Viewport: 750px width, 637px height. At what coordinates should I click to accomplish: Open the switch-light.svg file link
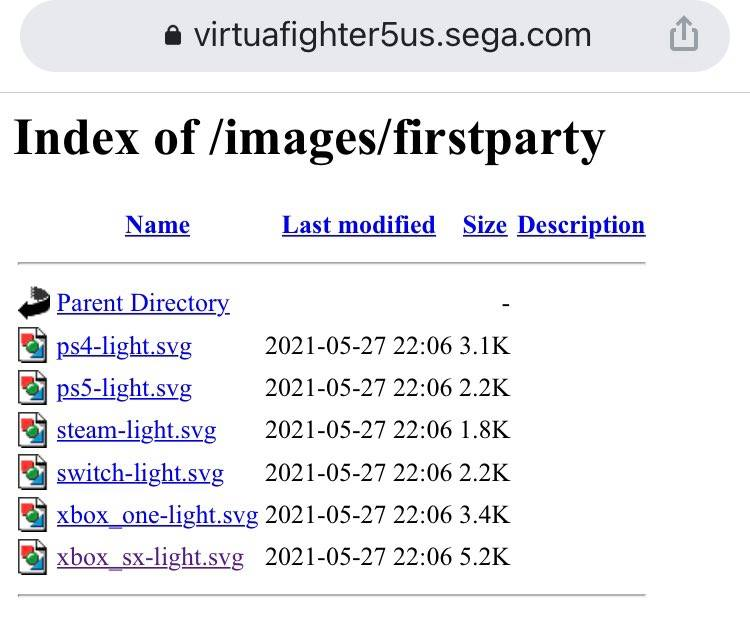tap(140, 473)
